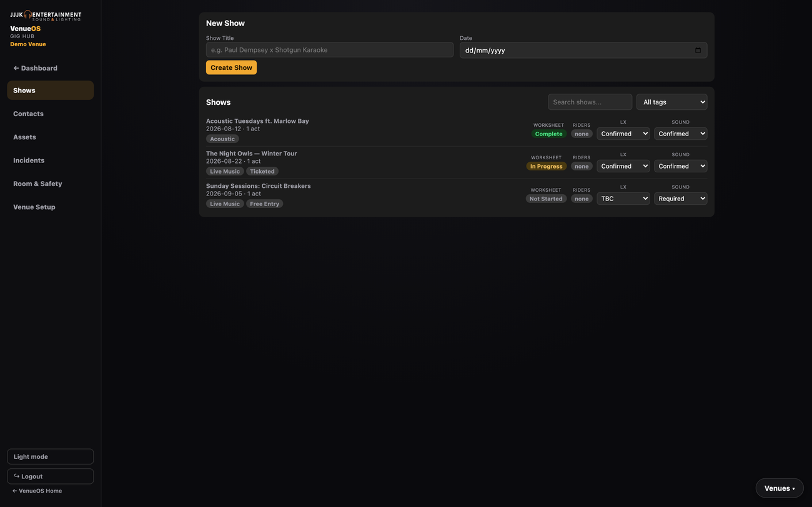
Task: Switch to Light mode
Action: pos(51,456)
